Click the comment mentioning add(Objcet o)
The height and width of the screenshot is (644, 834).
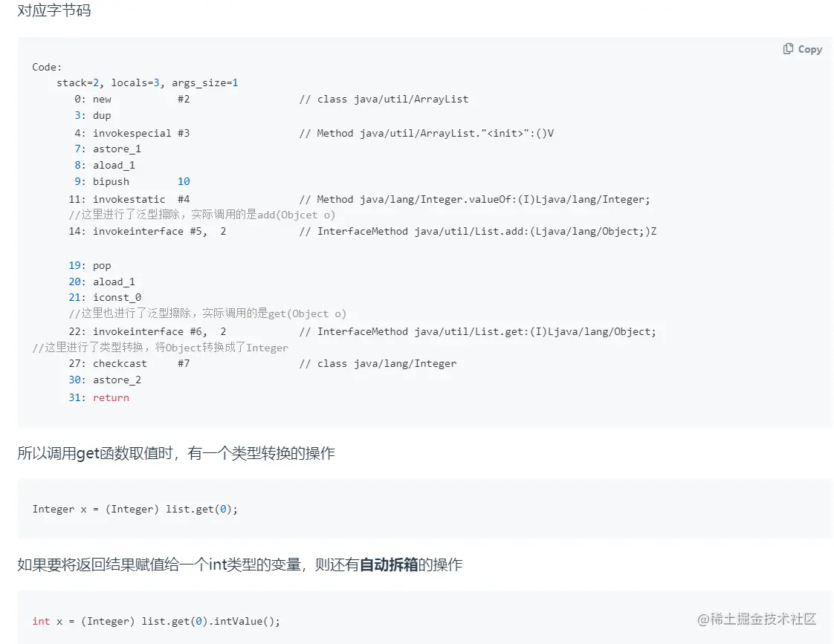(202, 215)
